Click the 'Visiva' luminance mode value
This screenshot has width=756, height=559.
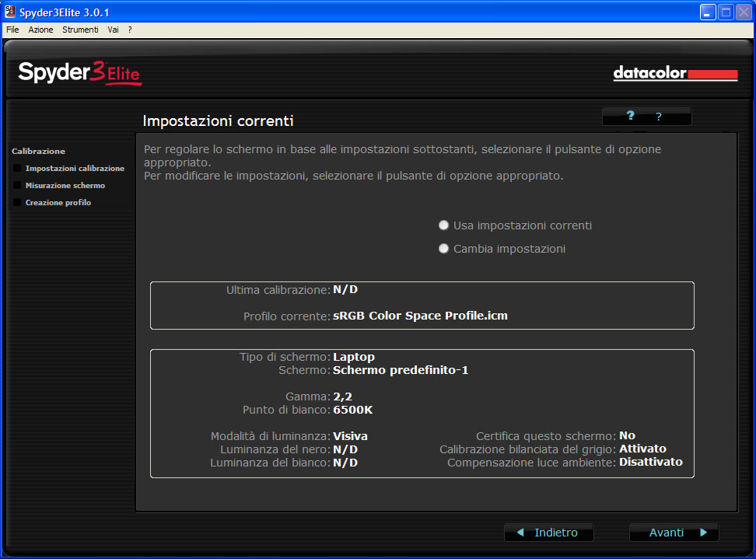[x=350, y=436]
